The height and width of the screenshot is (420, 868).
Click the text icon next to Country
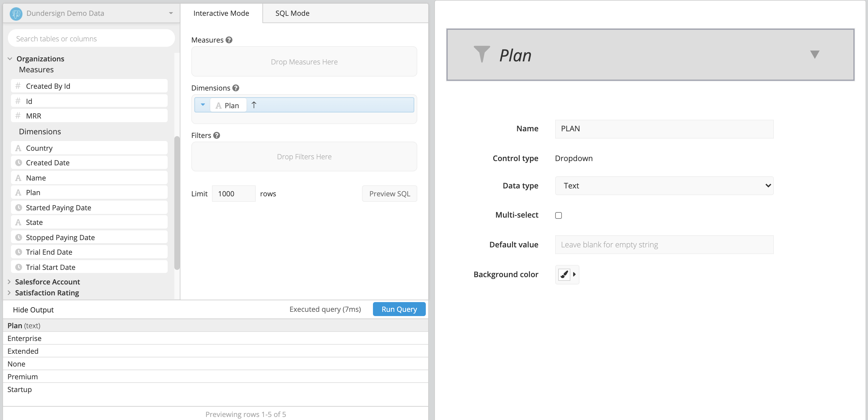pyautogui.click(x=18, y=148)
